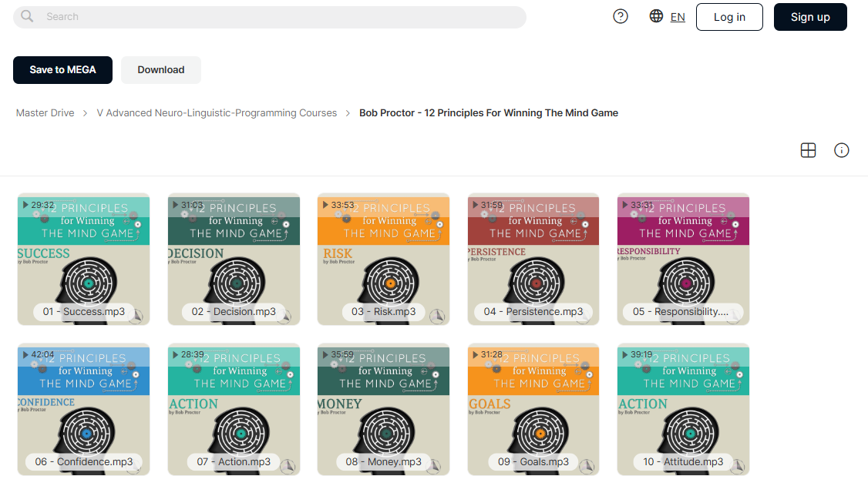Click the Sign up button
Screen dimensions: 868x486
tap(810, 17)
